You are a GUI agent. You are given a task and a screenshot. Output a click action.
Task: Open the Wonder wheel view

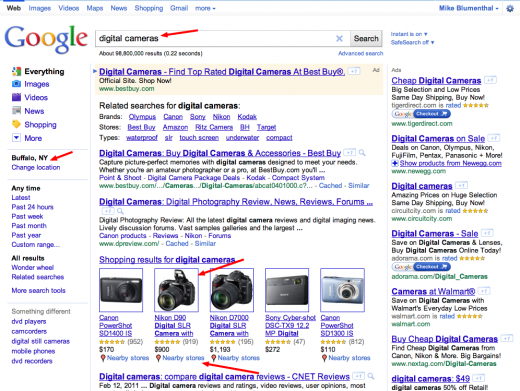click(33, 267)
